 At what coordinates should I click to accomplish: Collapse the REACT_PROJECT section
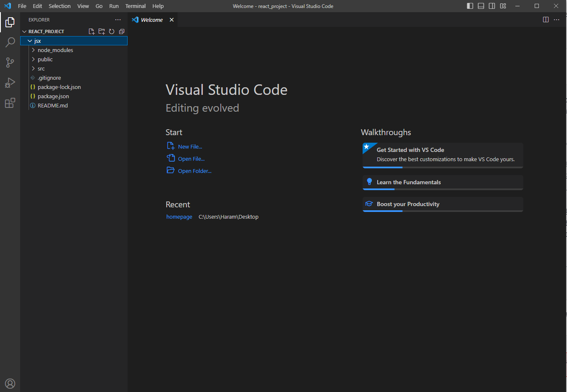pos(24,31)
